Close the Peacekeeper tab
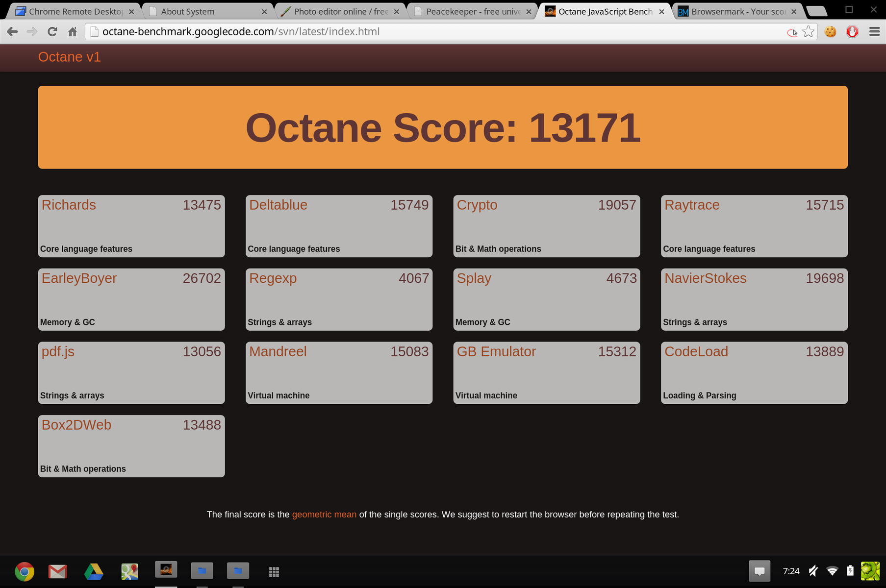 (x=529, y=12)
